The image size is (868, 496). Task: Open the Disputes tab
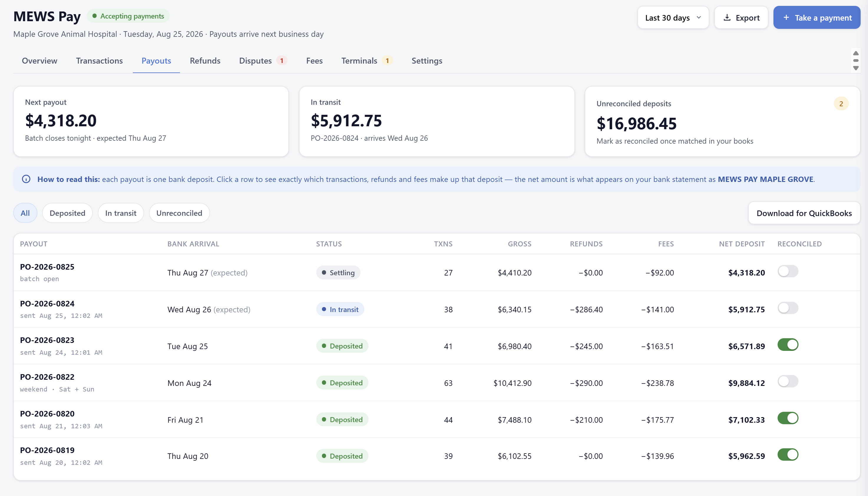(x=263, y=61)
